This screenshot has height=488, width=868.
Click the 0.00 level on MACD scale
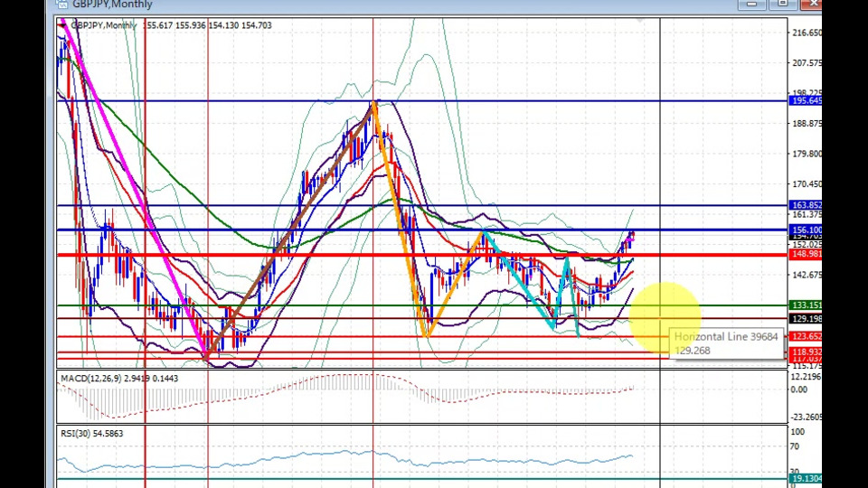coord(798,389)
